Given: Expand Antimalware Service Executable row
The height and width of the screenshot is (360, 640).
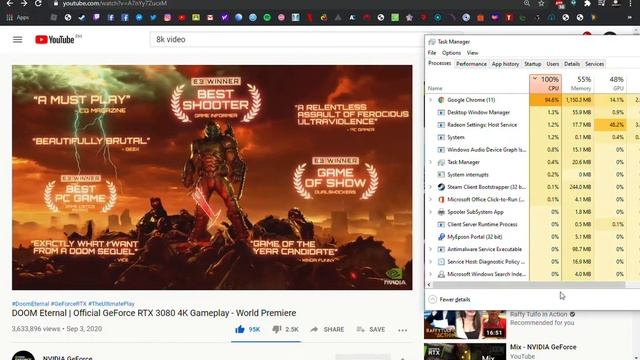Looking at the screenshot, I should pos(430,249).
